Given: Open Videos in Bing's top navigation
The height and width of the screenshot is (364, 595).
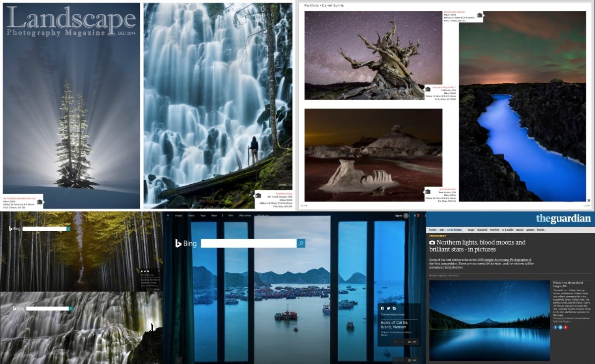Looking at the screenshot, I should coord(191,215).
